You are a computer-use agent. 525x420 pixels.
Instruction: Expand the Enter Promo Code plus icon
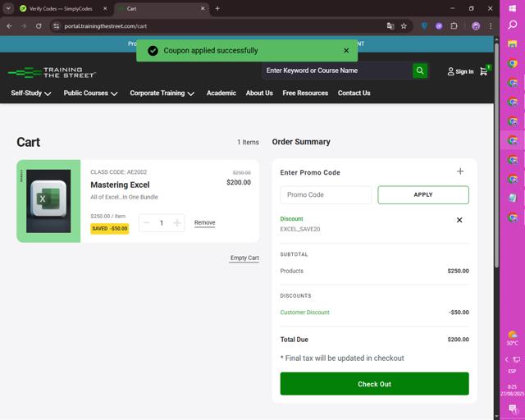(x=460, y=171)
